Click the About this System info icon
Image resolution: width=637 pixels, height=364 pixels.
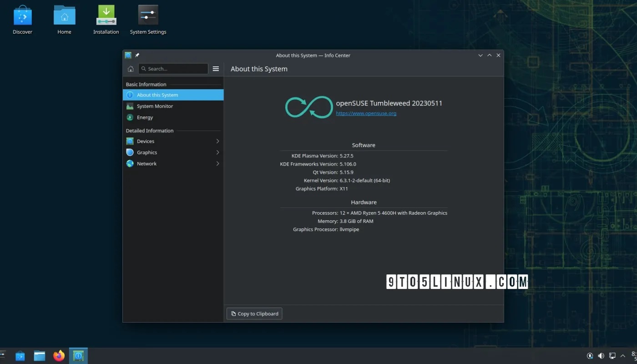pos(131,95)
